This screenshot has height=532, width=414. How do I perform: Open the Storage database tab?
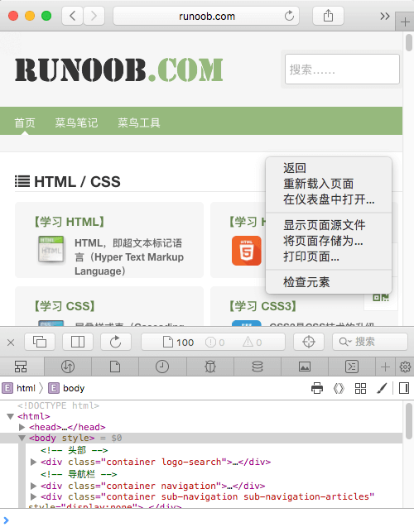coord(258,367)
